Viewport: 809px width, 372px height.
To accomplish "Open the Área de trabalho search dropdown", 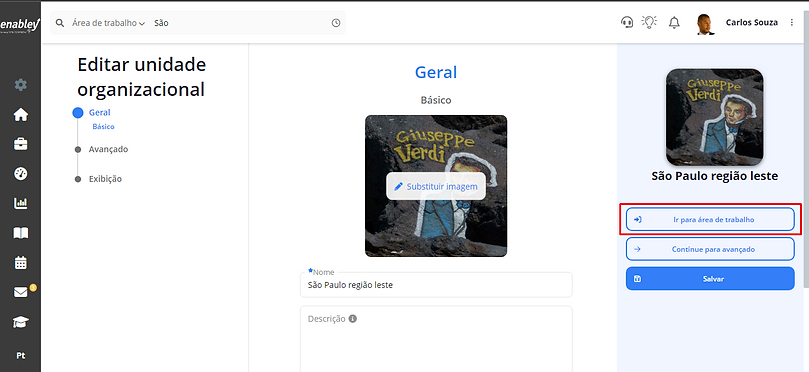I will pos(108,23).
